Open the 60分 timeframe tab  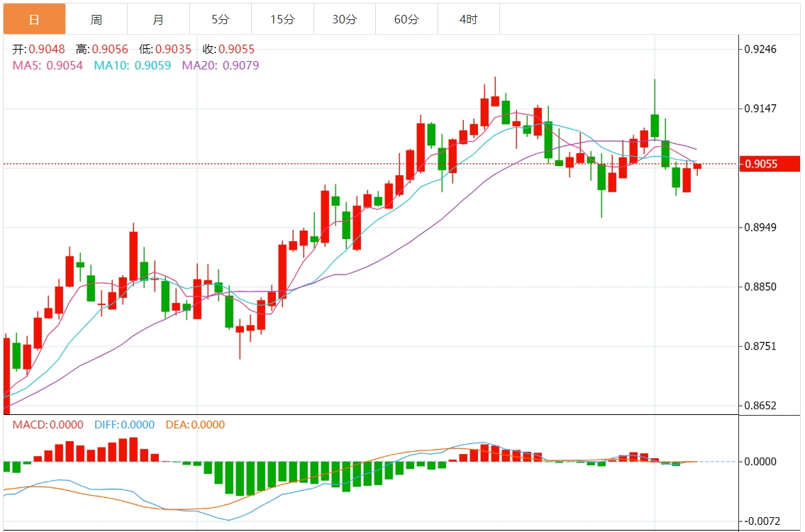[406, 20]
